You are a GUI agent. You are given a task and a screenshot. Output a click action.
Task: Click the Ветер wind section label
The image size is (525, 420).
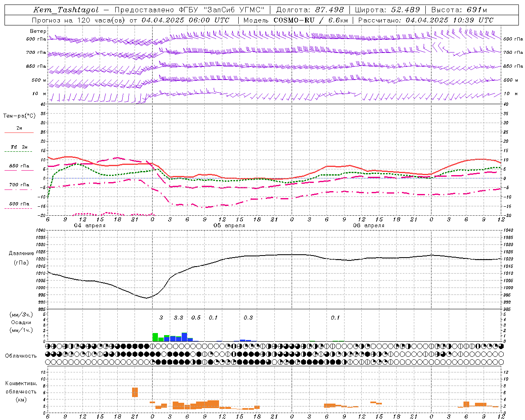tap(38, 31)
